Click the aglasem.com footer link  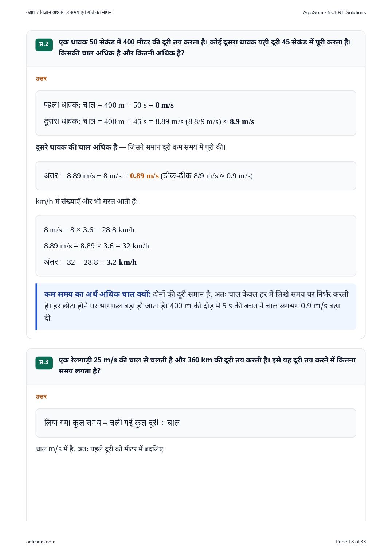coord(41,542)
